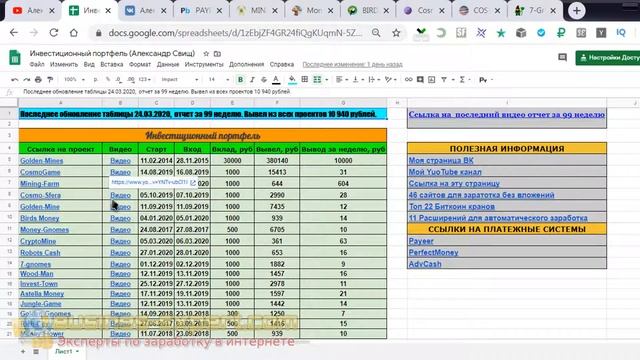Click the zoom magnifier in address bar

click(376, 33)
